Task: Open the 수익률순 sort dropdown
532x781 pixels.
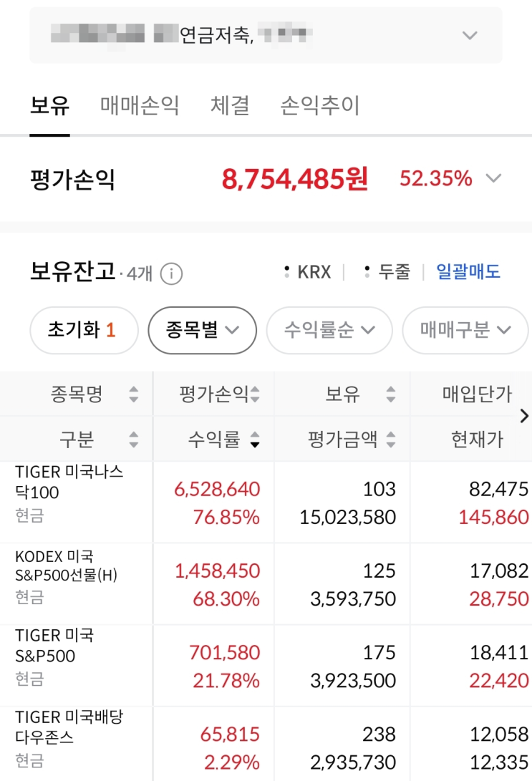Action: 329,330
